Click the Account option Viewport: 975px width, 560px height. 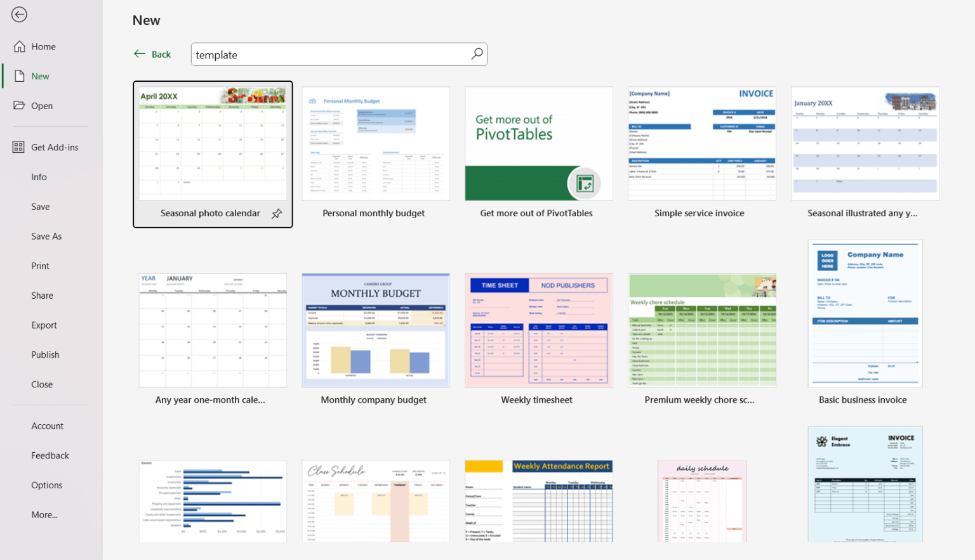click(x=47, y=426)
